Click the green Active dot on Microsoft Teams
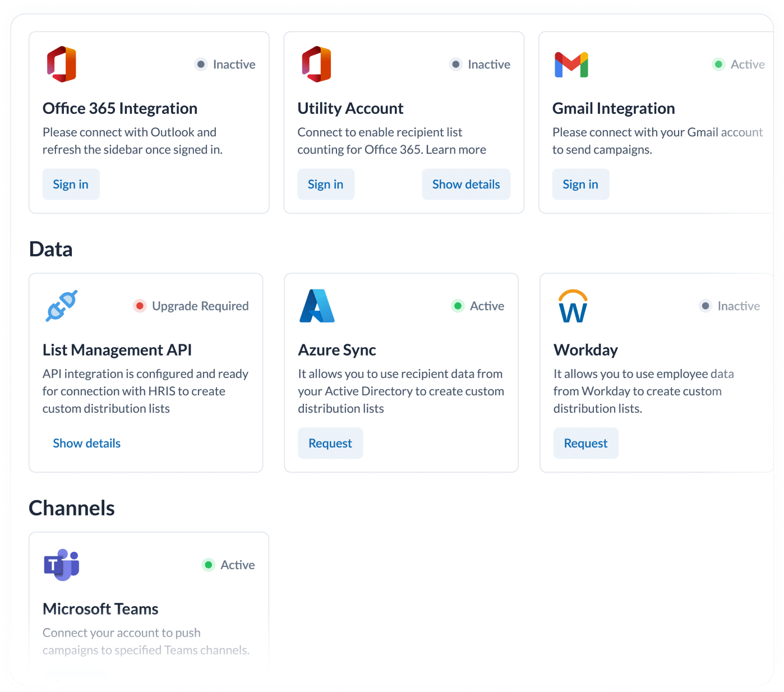The image size is (784, 692). click(x=208, y=565)
